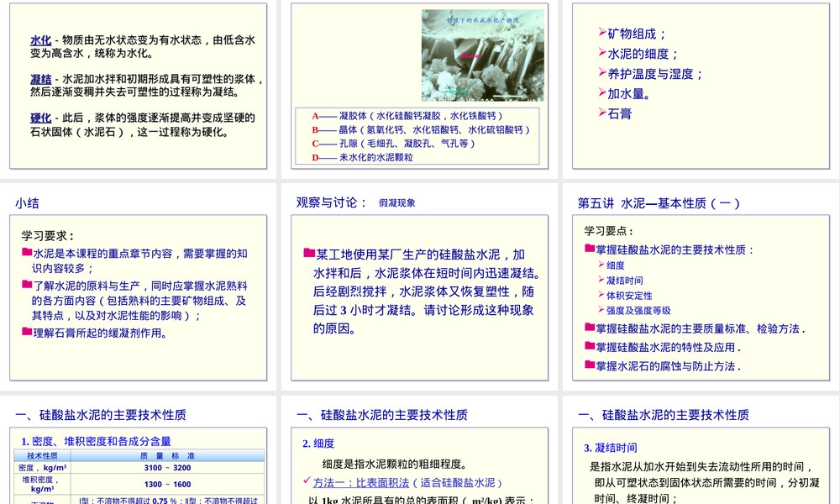
Task: Open the slide 1. 密度、堆积密度和各成分含量
Action: tap(139, 450)
